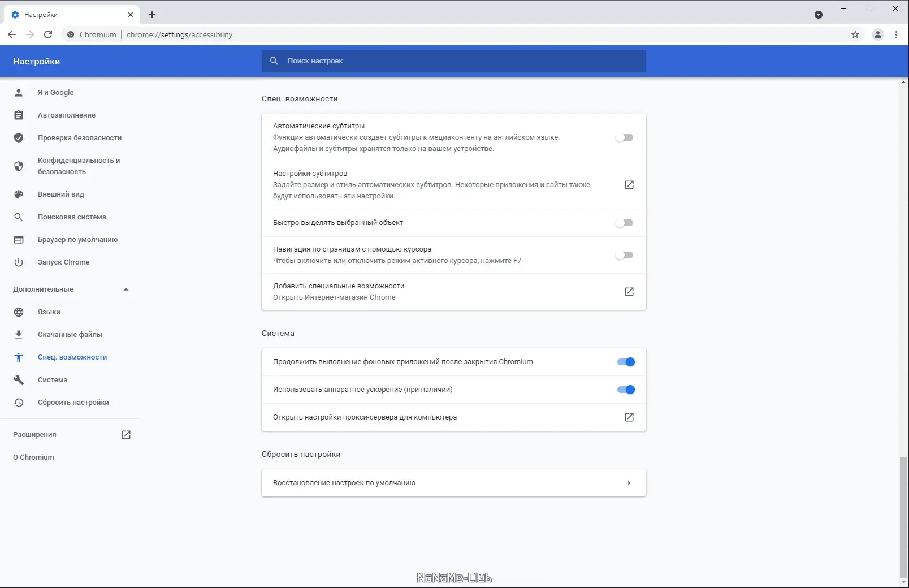
Task: Open proxy server settings for computer
Action: pyautogui.click(x=629, y=417)
